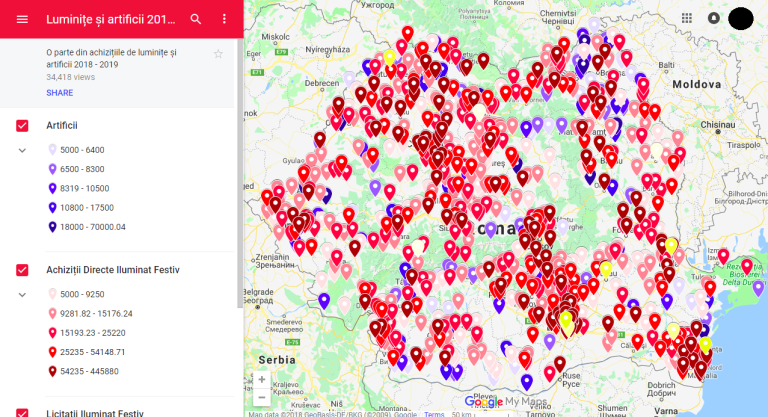
Task: Select the 5000 - 9250 legend pin
Action: tap(52, 294)
